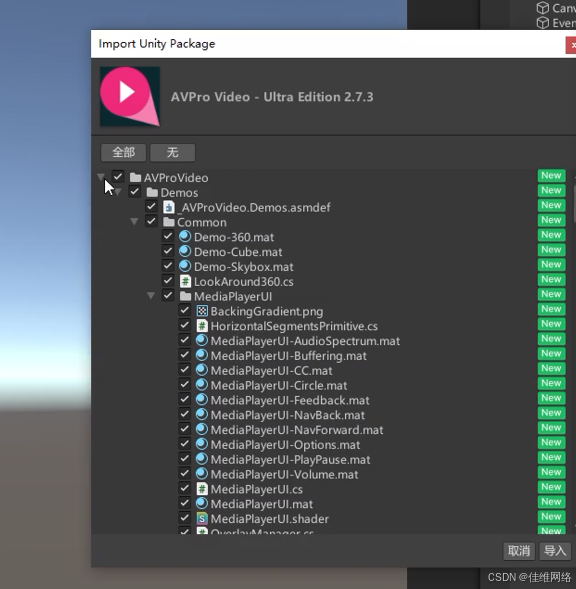Click the 无 (None) button
Image resolution: width=576 pixels, height=589 pixels.
pyautogui.click(x=172, y=153)
